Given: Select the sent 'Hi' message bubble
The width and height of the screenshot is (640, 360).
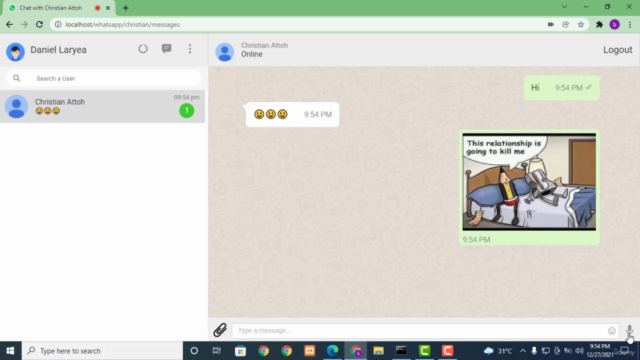Looking at the screenshot, I should coord(562,88).
